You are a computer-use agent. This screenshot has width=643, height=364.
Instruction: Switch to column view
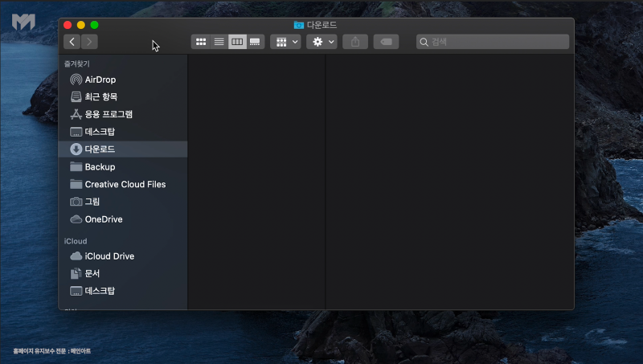point(237,42)
